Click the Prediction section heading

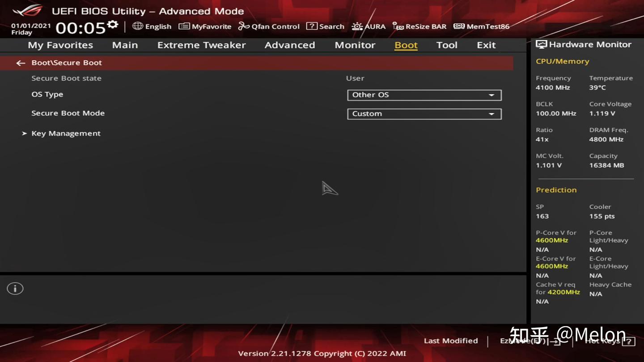[556, 190]
